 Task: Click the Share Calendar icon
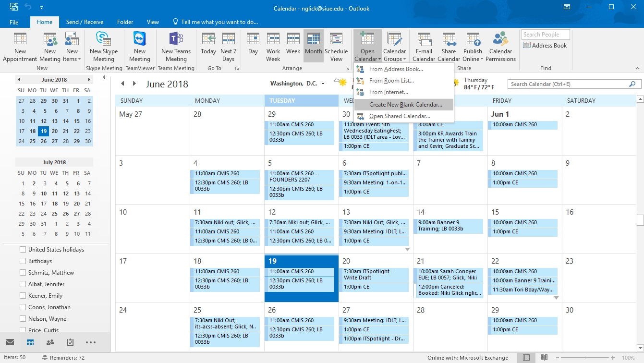(x=449, y=39)
